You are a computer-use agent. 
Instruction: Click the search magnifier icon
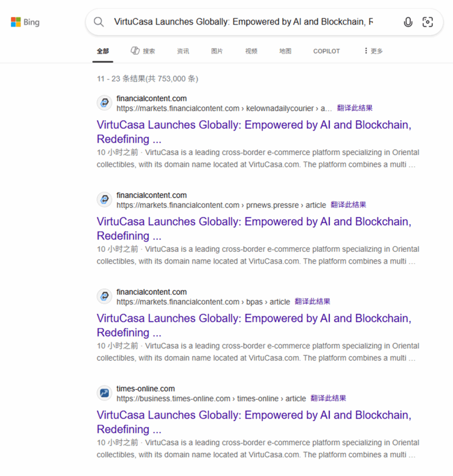99,22
